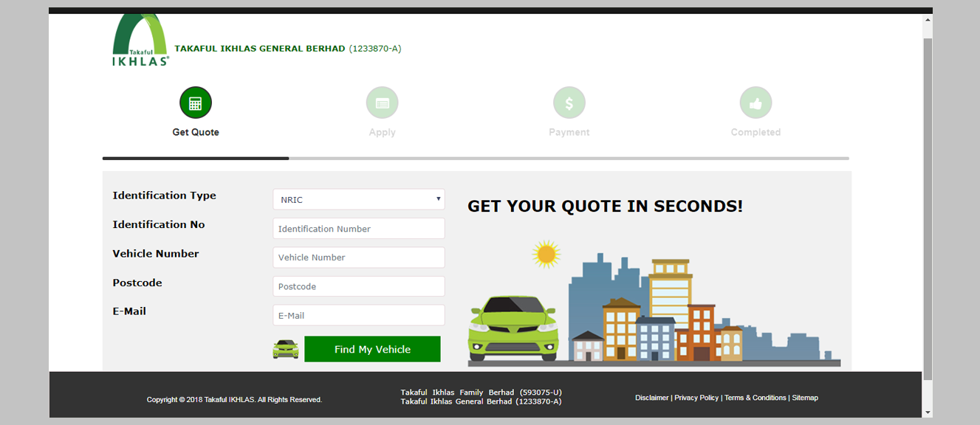Click the Identification No label
The width and height of the screenshot is (980, 425).
(x=159, y=224)
